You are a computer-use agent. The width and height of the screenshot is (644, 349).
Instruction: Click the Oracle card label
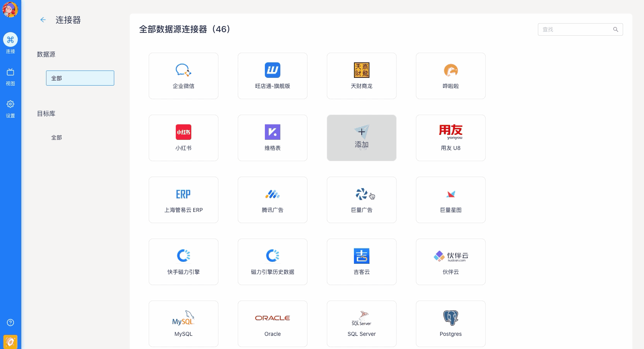click(273, 334)
